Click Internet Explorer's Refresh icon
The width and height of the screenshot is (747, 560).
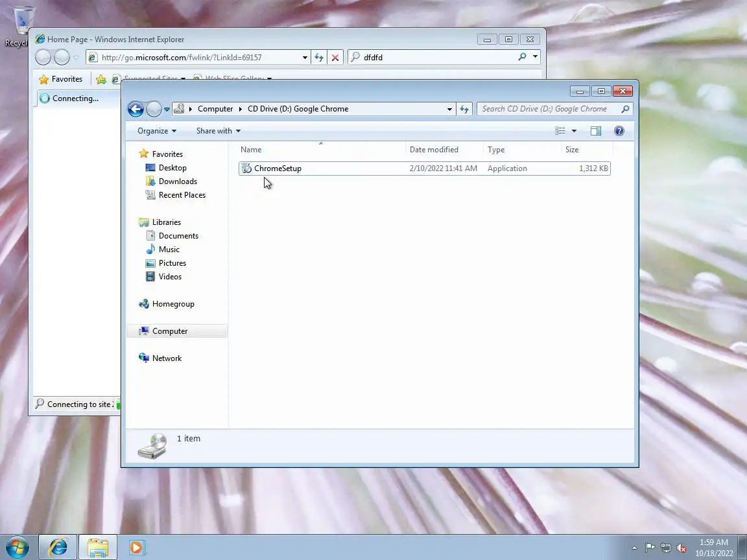(x=319, y=58)
